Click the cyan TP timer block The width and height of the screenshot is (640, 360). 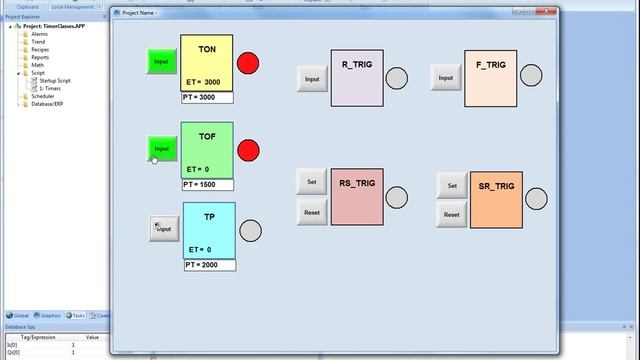[x=209, y=231]
